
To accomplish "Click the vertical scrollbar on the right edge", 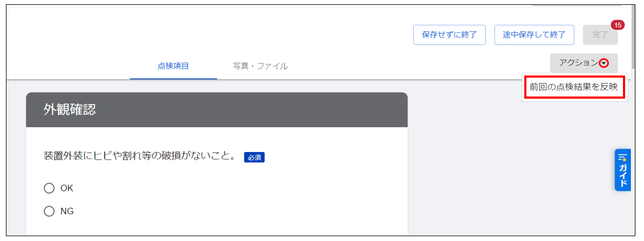I will click(635, 37).
